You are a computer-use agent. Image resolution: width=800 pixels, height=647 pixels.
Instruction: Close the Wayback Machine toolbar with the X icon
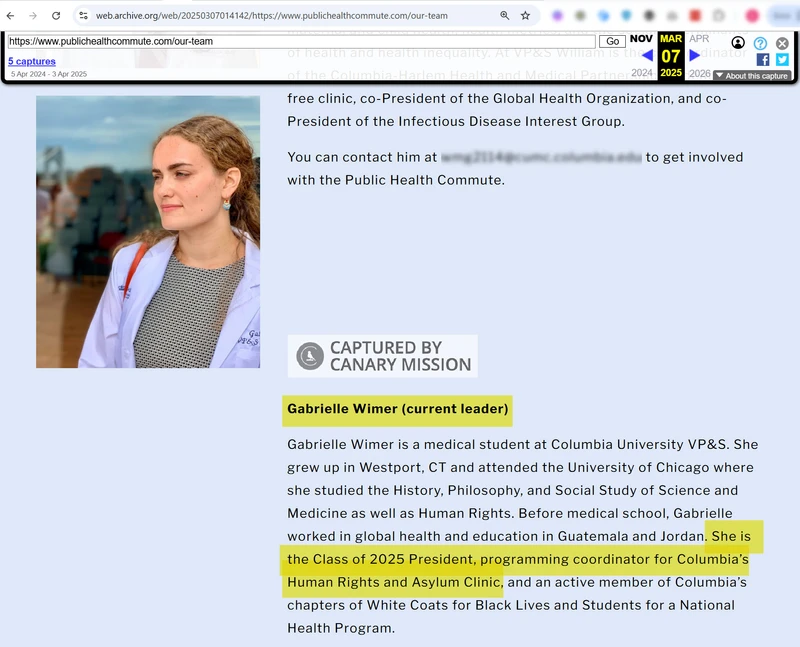click(782, 43)
